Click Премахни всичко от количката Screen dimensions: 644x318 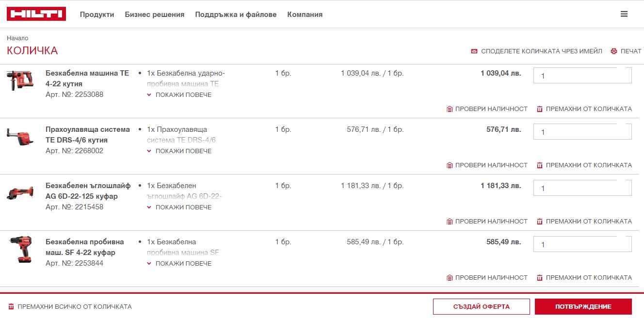click(x=75, y=307)
